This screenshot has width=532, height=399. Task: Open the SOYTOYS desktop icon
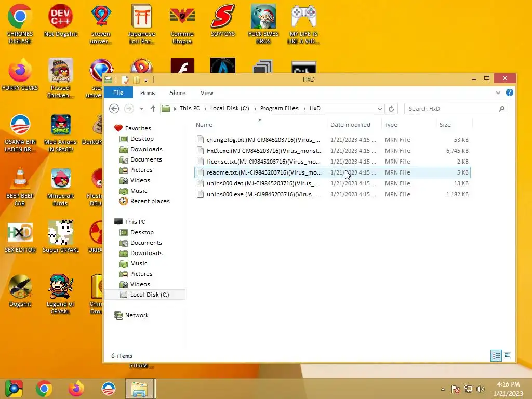[x=223, y=20]
